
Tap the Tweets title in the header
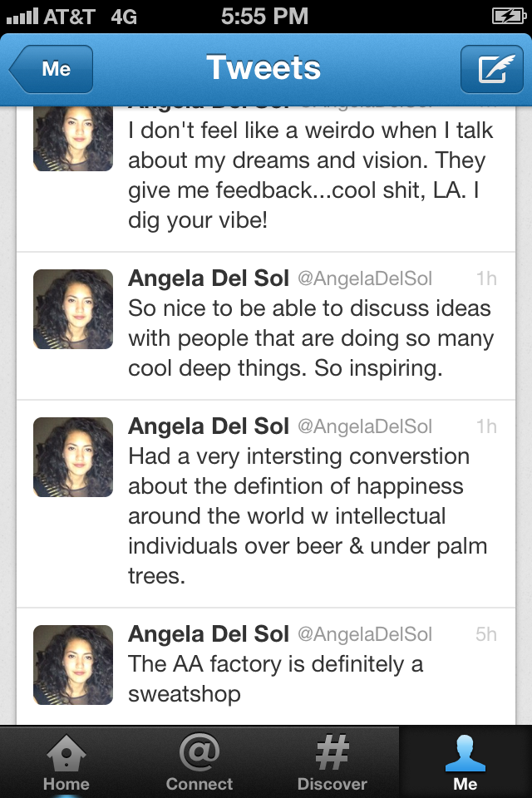point(264,68)
